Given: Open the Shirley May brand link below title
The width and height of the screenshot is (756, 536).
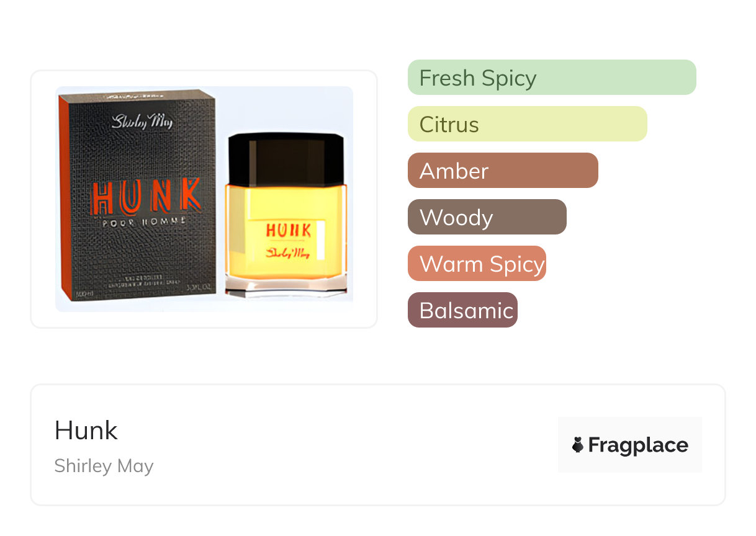Looking at the screenshot, I should [104, 466].
